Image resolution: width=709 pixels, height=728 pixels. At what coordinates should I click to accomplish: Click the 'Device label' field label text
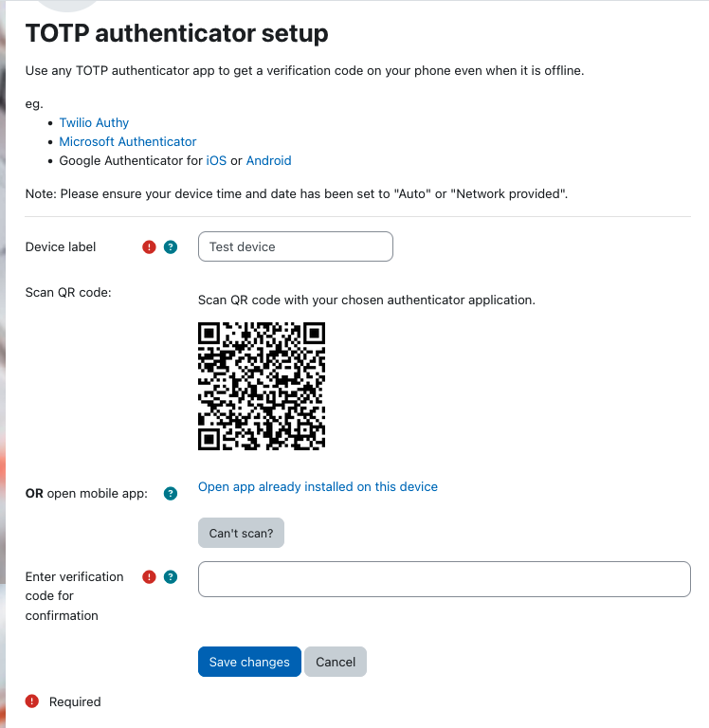pyautogui.click(x=61, y=247)
